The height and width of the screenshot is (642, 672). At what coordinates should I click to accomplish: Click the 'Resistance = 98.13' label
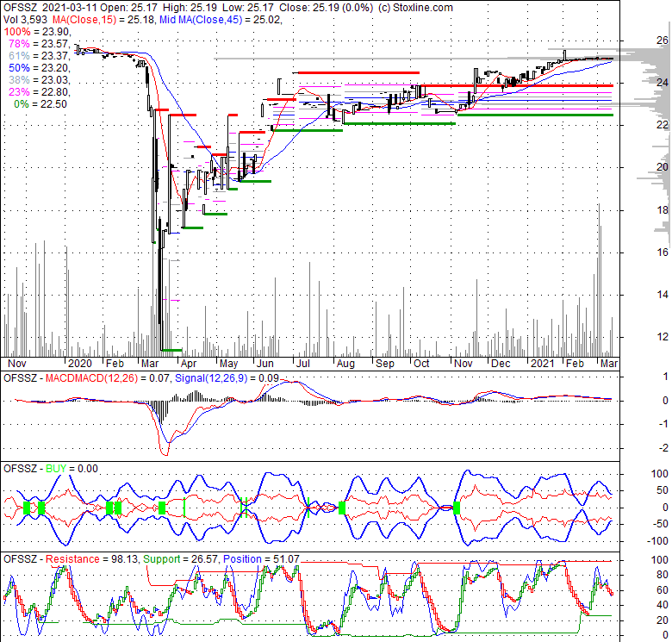(x=92, y=559)
